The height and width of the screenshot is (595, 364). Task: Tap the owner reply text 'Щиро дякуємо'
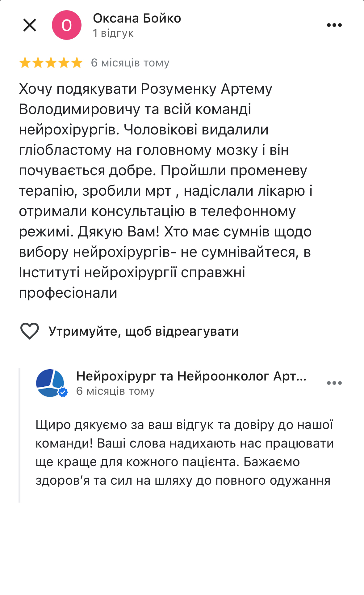[x=80, y=425]
